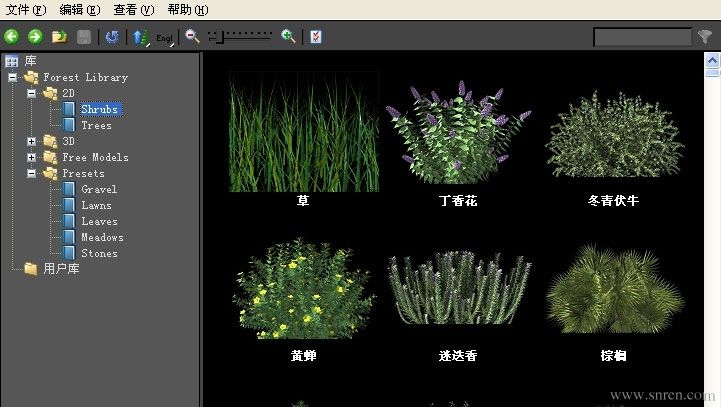Select the 黄蝉 shrub thumbnail

click(x=303, y=288)
